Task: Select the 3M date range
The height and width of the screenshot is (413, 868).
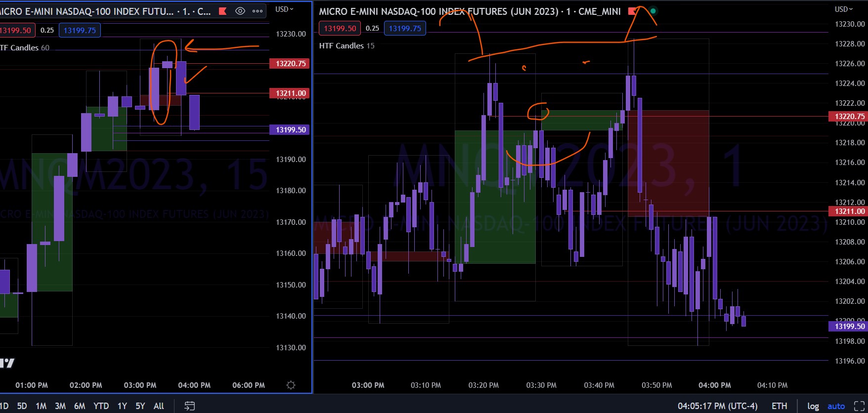Action: tap(60, 406)
